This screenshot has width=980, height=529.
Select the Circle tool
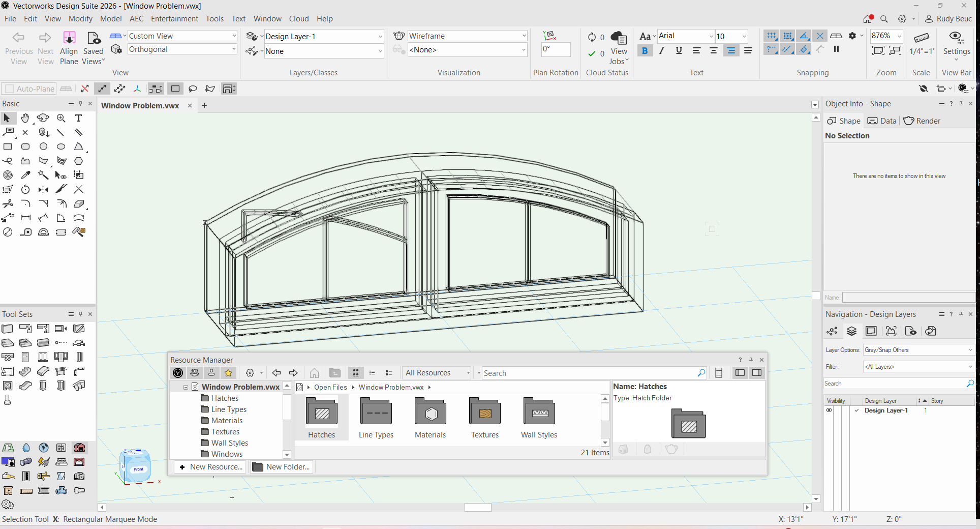(x=43, y=146)
